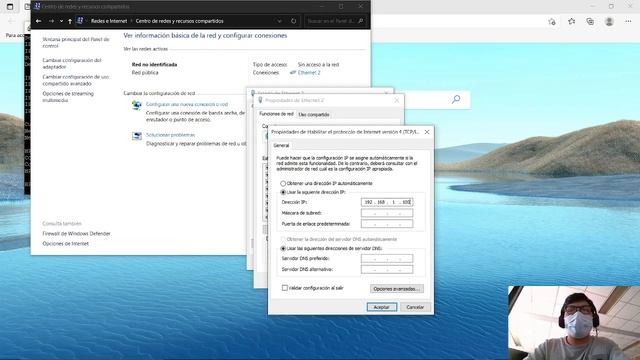The image size is (640, 360).
Task: Click the webcam video thumbnail
Action: pos(574,323)
